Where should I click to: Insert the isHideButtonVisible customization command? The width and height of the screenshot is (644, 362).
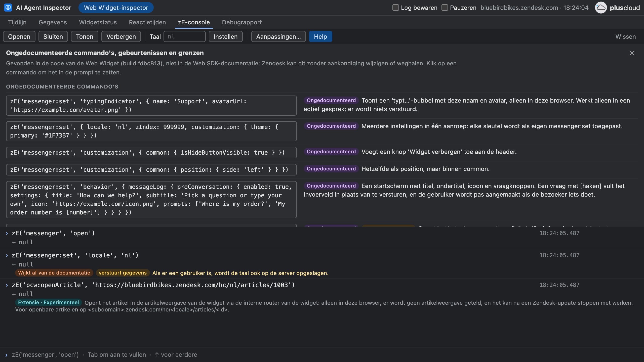coord(151,153)
